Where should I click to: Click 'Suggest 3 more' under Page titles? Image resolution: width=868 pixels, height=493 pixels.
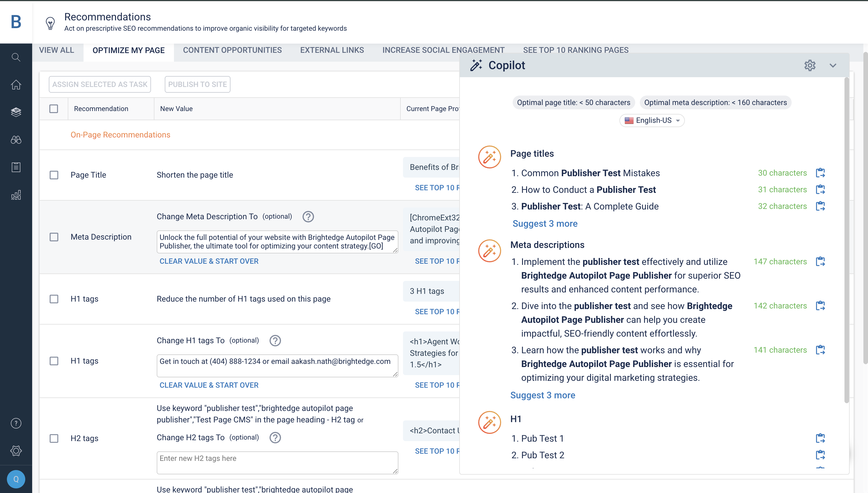click(x=545, y=224)
